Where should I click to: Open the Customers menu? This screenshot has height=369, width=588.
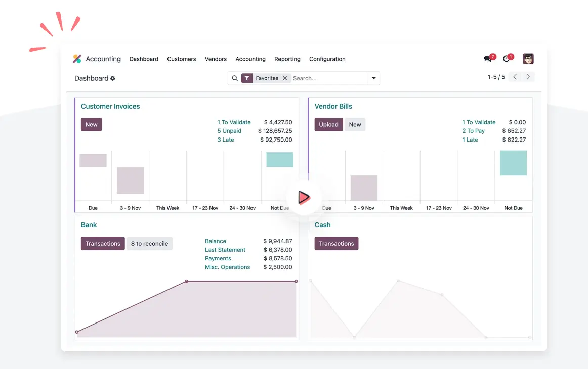click(x=181, y=59)
